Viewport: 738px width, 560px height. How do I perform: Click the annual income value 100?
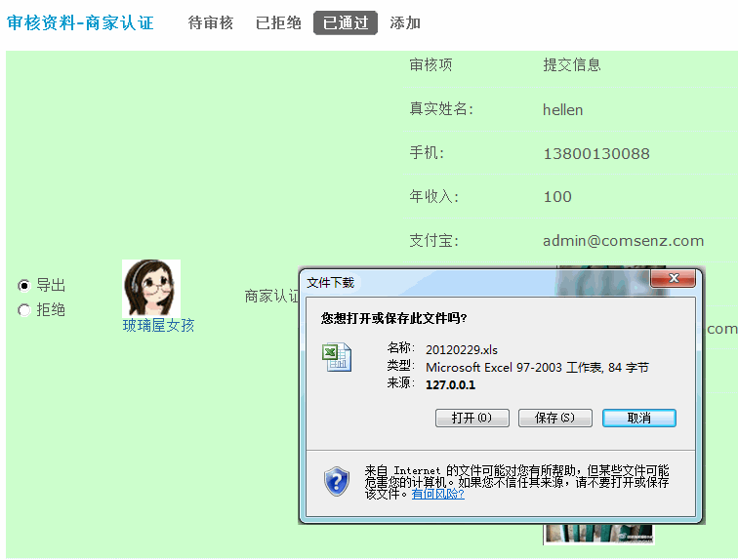tap(557, 196)
